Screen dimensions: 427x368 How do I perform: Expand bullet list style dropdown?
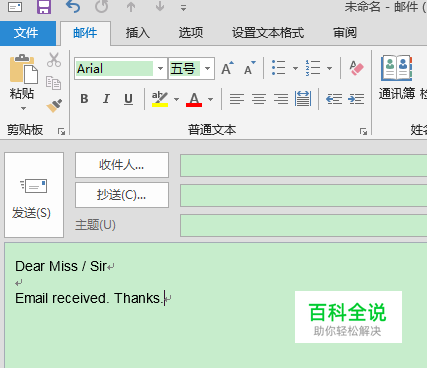point(295,69)
